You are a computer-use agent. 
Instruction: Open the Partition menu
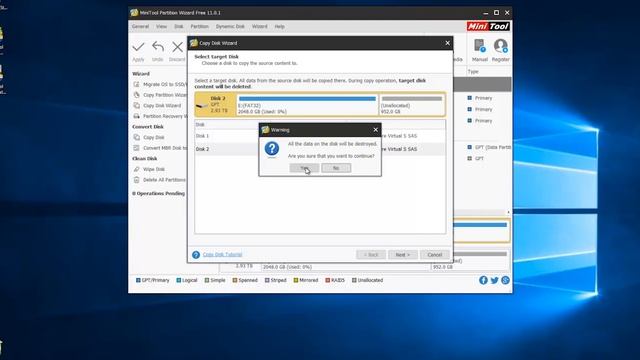[200, 27]
